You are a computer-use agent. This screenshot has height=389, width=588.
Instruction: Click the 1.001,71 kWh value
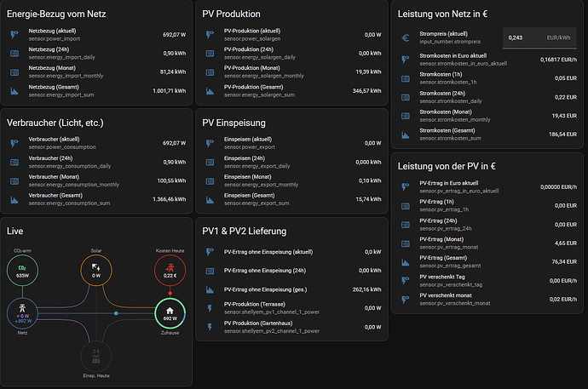tap(169, 91)
